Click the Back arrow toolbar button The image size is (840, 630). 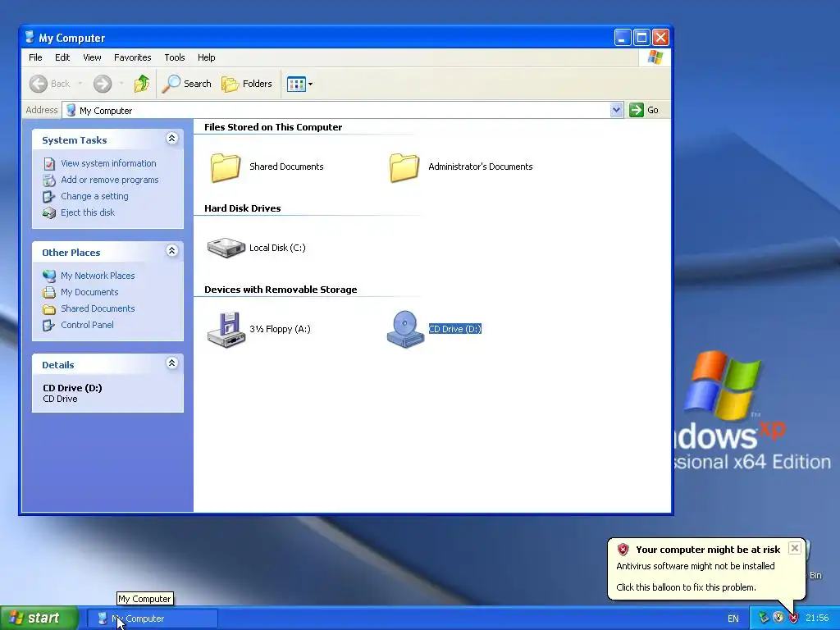tap(49, 84)
